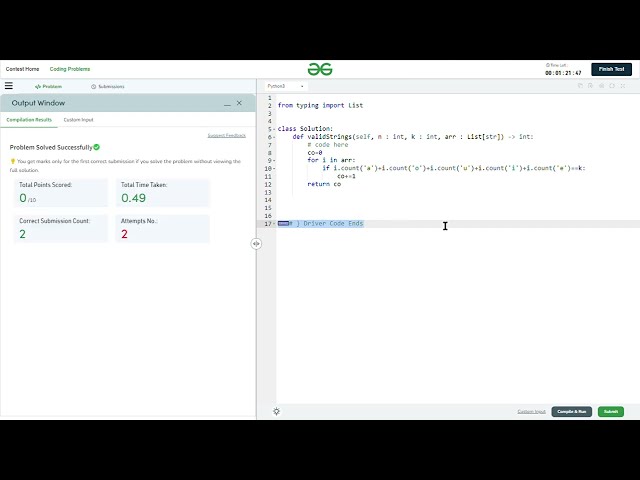
Task: Open Coding Problems menu item
Action: [x=70, y=69]
